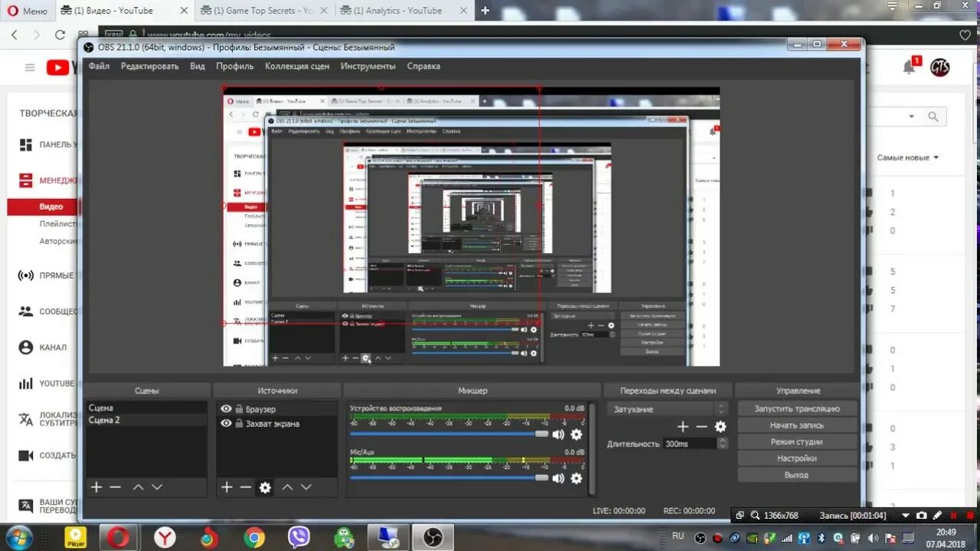This screenshot has width=980, height=551.
Task: Click the OBS Studio taskbar icon
Action: pyautogui.click(x=433, y=537)
